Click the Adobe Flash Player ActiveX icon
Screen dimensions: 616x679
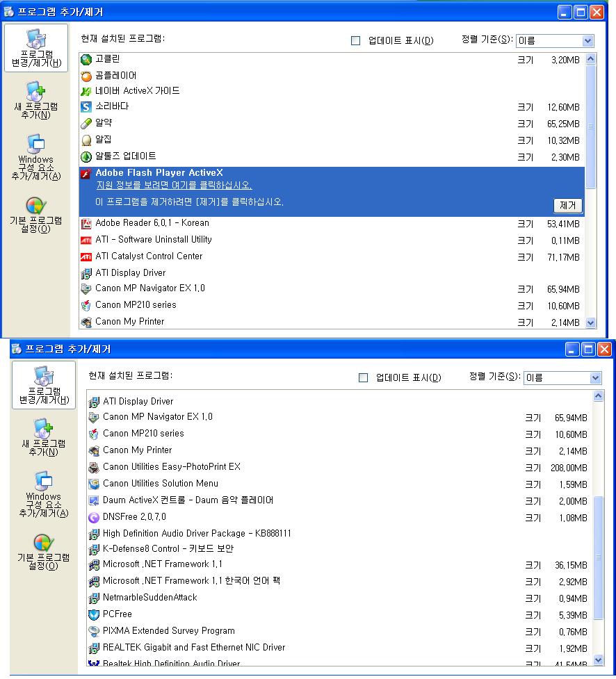[x=86, y=173]
